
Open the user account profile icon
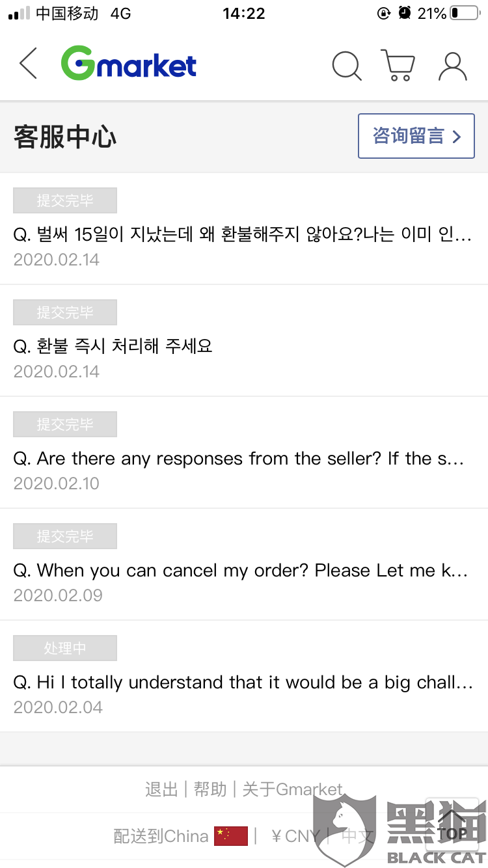tap(453, 66)
